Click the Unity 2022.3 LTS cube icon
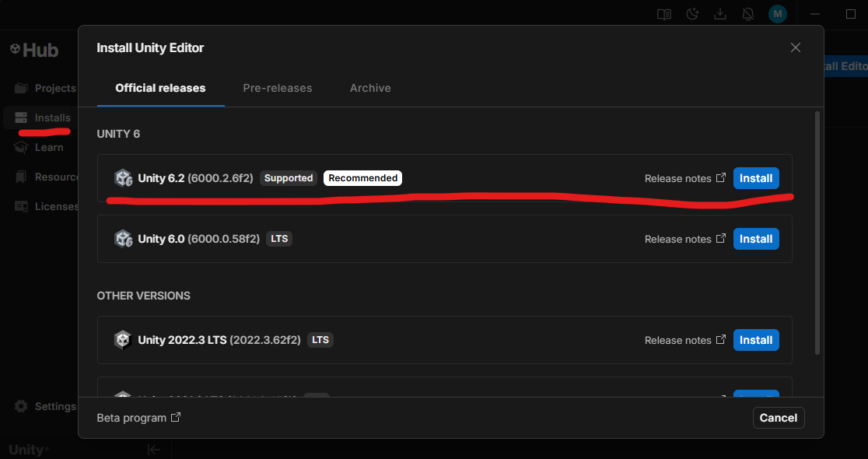Screen dimensions: 868x459 tap(123, 340)
